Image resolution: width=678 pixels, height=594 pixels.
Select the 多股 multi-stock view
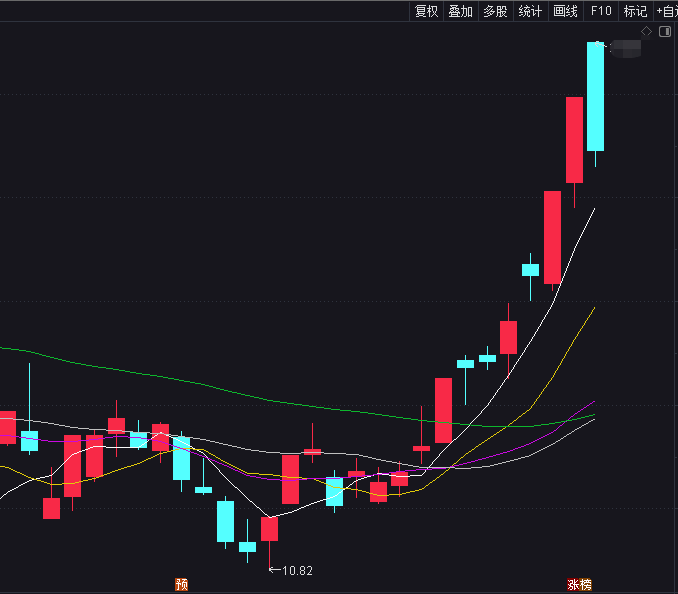click(x=496, y=11)
